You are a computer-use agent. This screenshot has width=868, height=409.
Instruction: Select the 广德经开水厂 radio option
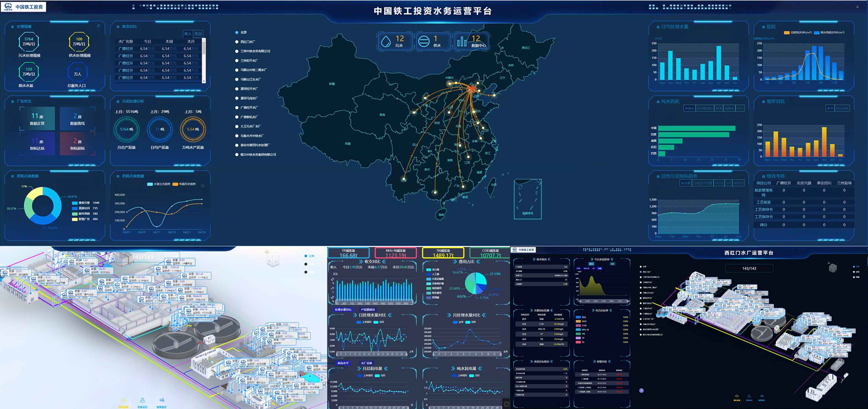[237, 108]
